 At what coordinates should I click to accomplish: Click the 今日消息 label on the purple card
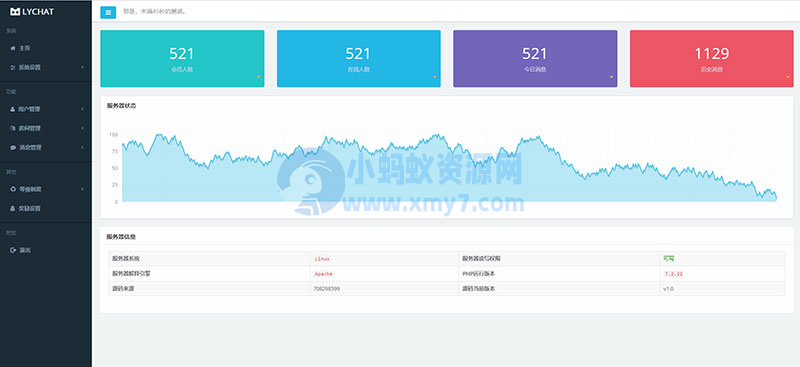pyautogui.click(x=535, y=69)
